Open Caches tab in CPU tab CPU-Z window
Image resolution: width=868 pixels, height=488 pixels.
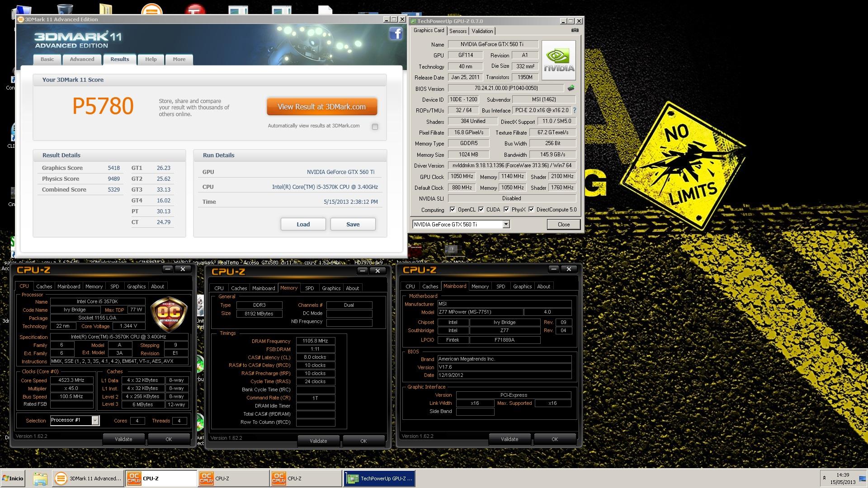pyautogui.click(x=44, y=286)
